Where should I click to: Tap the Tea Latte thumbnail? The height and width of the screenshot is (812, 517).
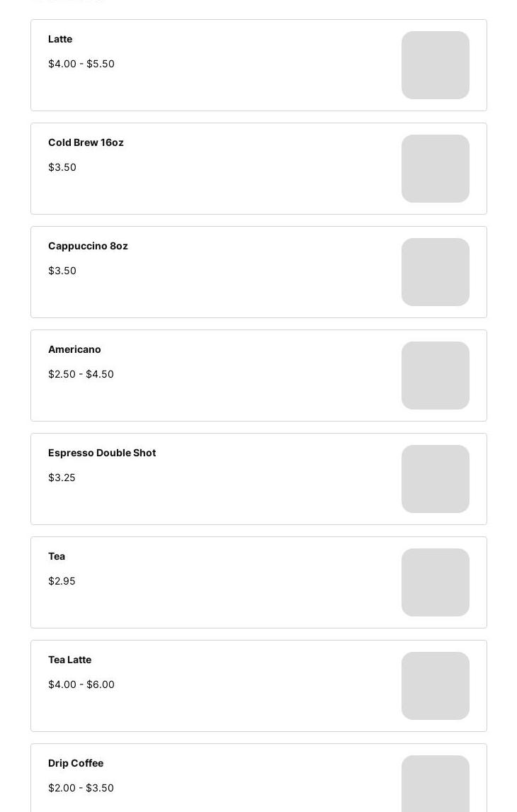tap(435, 686)
